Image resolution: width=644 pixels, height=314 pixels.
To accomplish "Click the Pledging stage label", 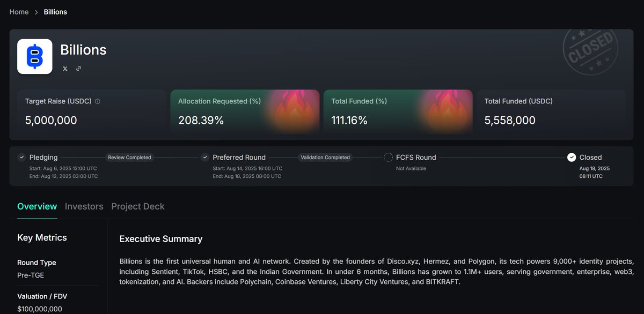I will coord(43,157).
